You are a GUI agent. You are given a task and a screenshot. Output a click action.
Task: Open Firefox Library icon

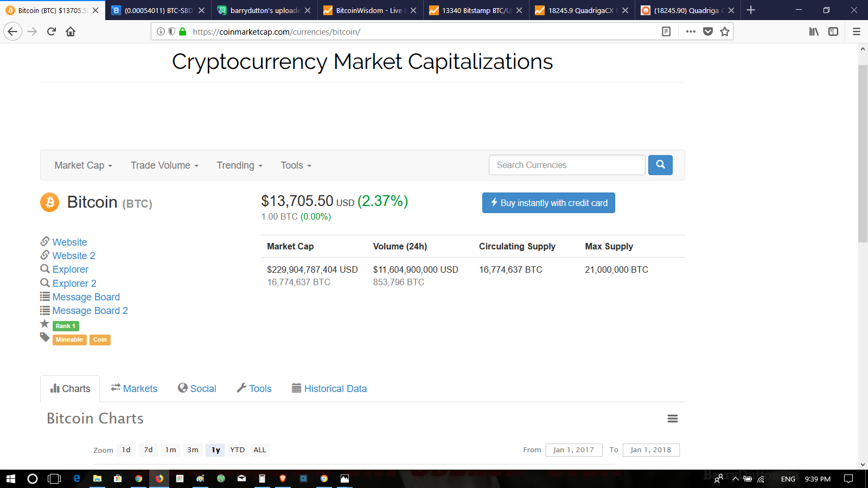coord(814,31)
